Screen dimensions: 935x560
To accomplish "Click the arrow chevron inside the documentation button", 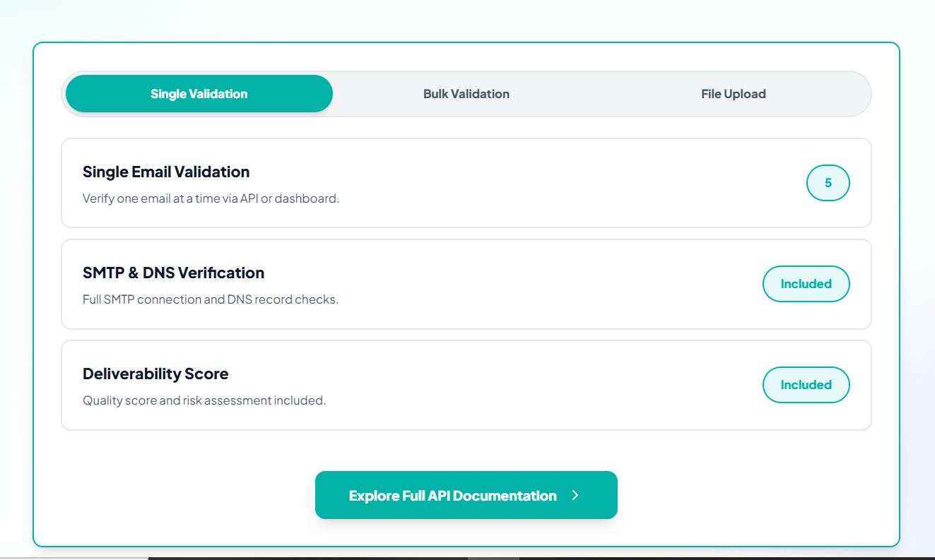I will tap(575, 495).
